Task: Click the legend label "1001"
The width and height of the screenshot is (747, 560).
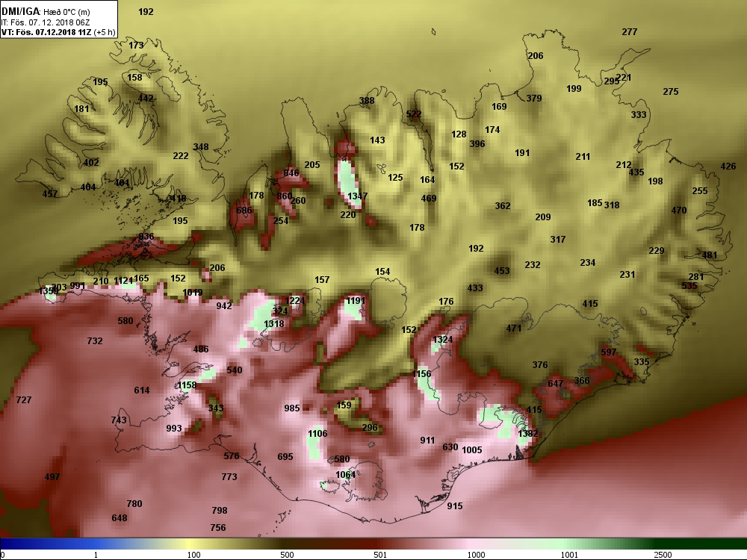Action: [x=569, y=555]
